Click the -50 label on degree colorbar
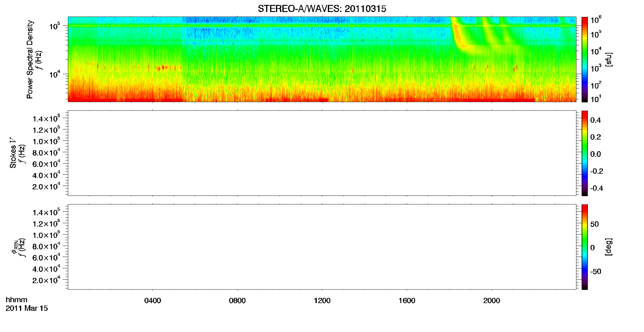The image size is (644, 332). [595, 272]
